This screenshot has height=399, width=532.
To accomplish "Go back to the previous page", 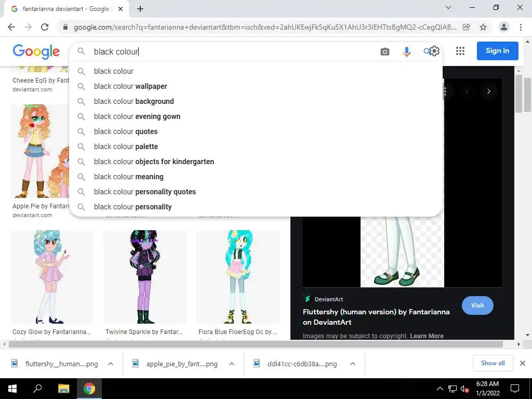I will pos(11,27).
